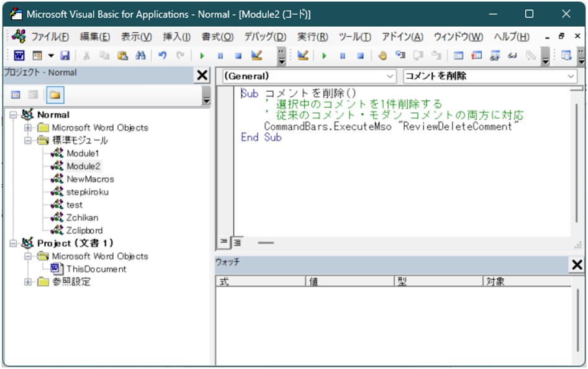Toggle Folders button in Project panel
The image size is (588, 369).
pyautogui.click(x=55, y=95)
